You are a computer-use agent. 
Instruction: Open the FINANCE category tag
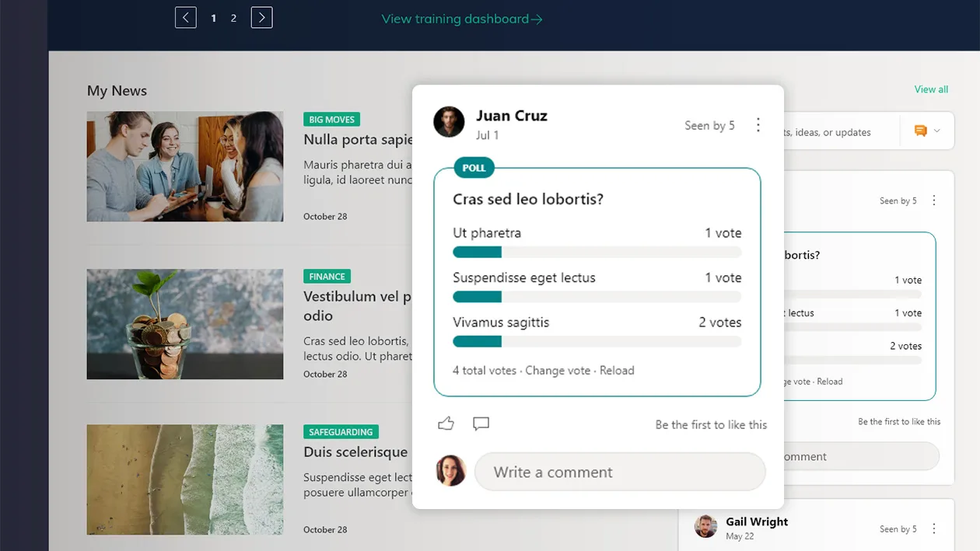[x=327, y=276]
